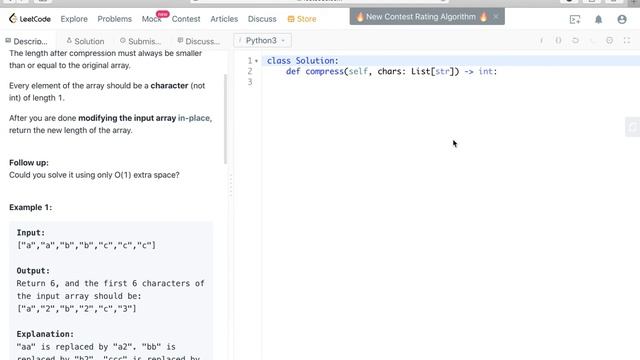The image size is (640, 360).
Task: Go to the Explore page
Action: [x=74, y=19]
